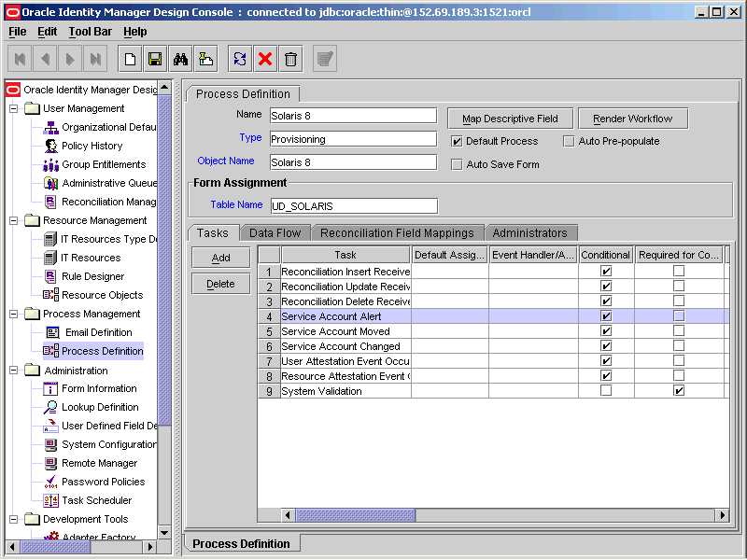Click the Render Workflow button
Screen dimensions: 747x560
pyautogui.click(x=633, y=118)
